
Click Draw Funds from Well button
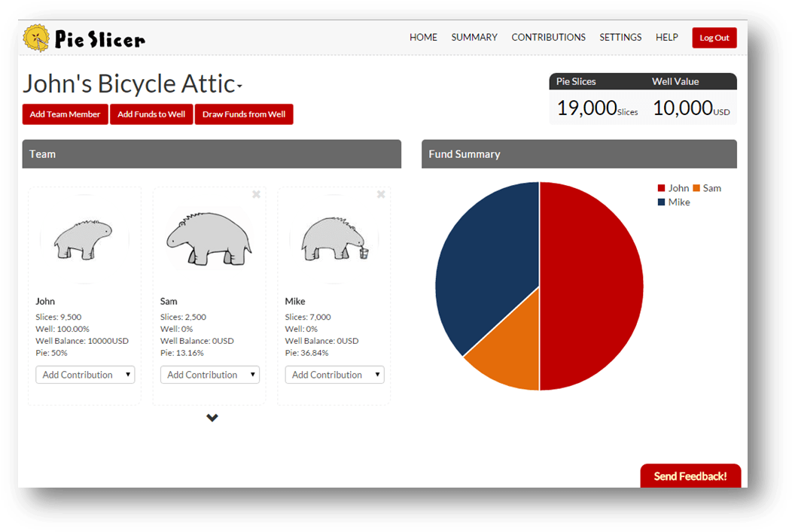click(x=244, y=114)
